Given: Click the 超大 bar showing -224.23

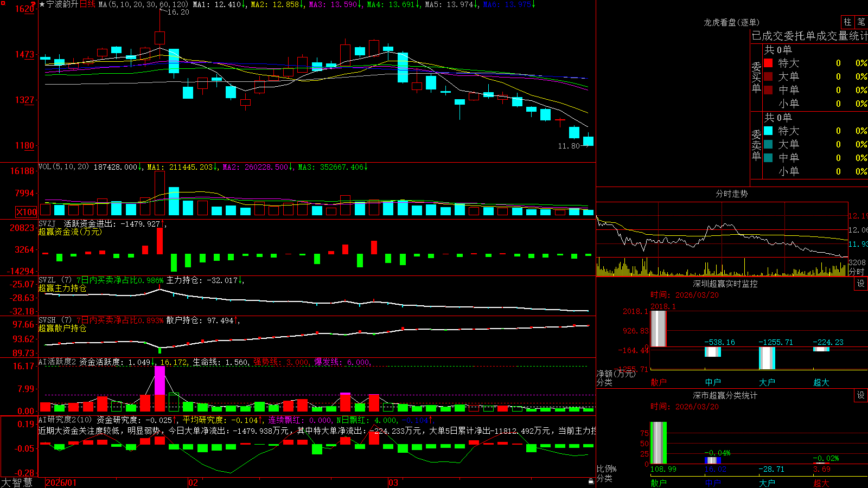Looking at the screenshot, I should tap(821, 349).
